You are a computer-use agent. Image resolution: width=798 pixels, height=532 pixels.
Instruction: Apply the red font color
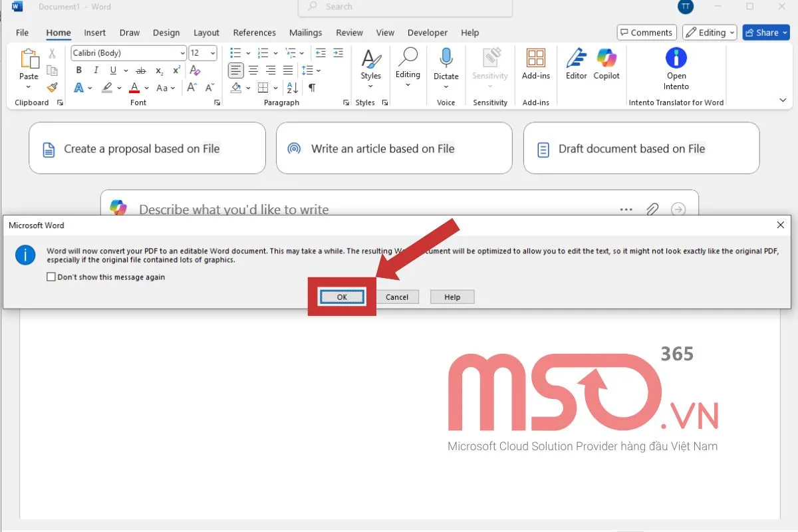135,88
